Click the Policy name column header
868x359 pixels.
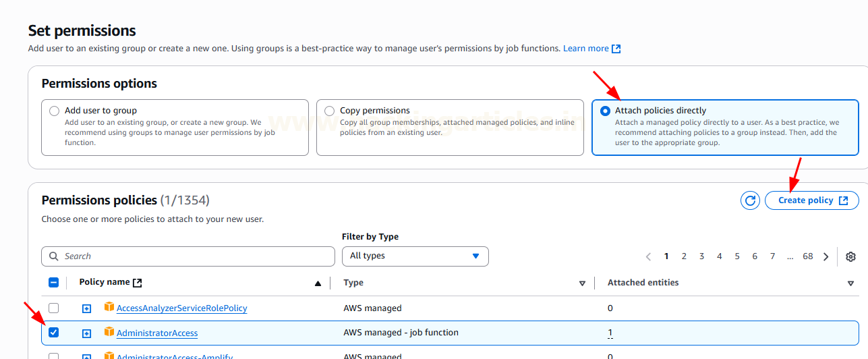point(105,282)
